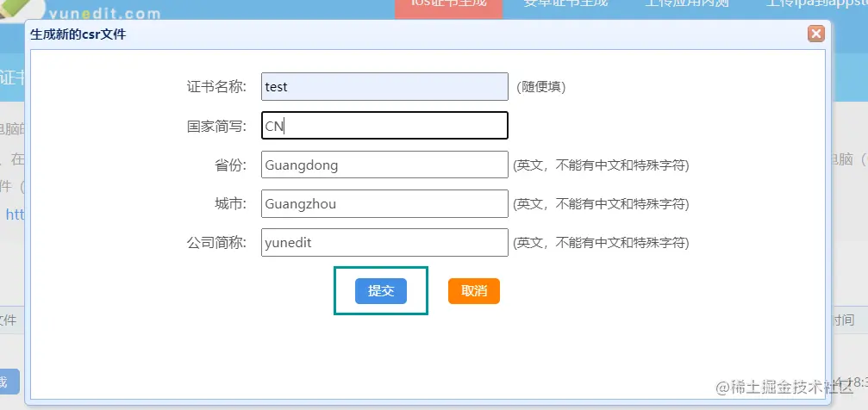Close the 生成新的csr文件 dialog
Viewport: 868px width, 410px height.
pos(815,34)
